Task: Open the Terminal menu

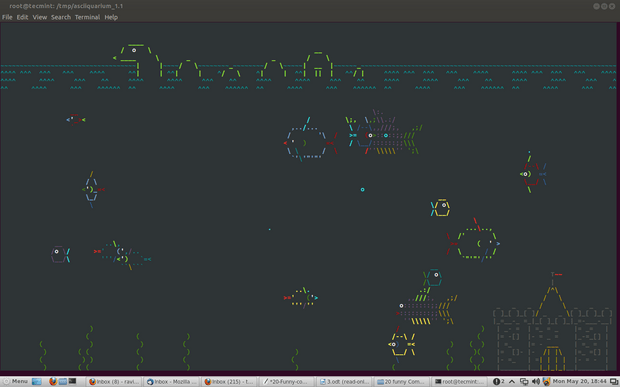Action: point(87,17)
